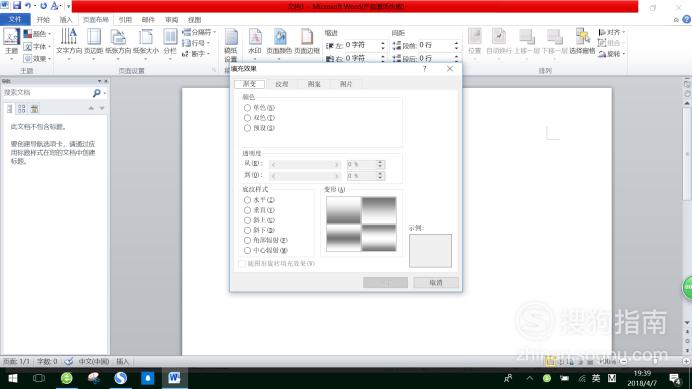The height and width of the screenshot is (389, 692).
Task: Open the Page Borders (页面边框) tool
Action: pyautogui.click(x=307, y=43)
